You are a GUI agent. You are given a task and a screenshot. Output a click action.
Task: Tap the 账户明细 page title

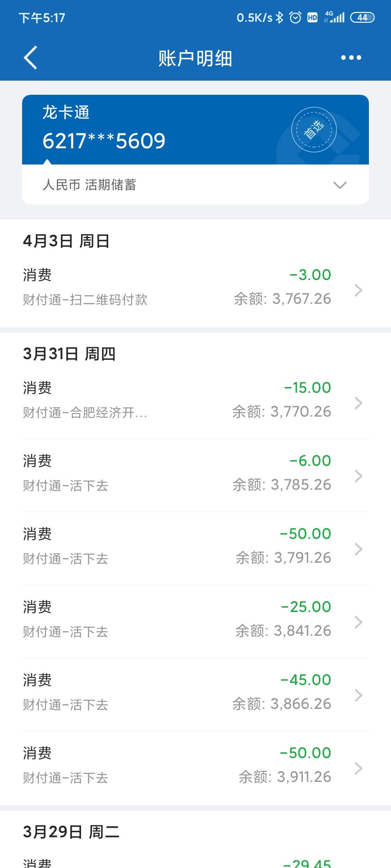pyautogui.click(x=195, y=58)
